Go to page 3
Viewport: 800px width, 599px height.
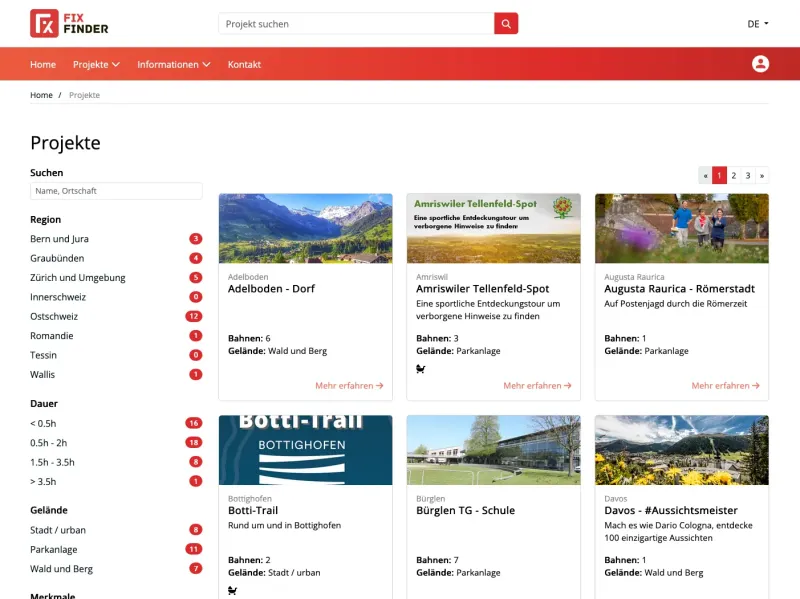point(748,176)
